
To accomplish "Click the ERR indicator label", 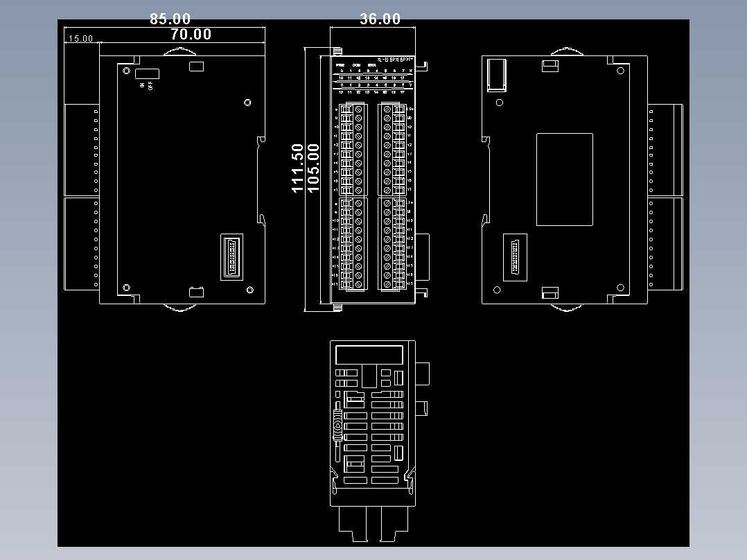I will (372, 65).
